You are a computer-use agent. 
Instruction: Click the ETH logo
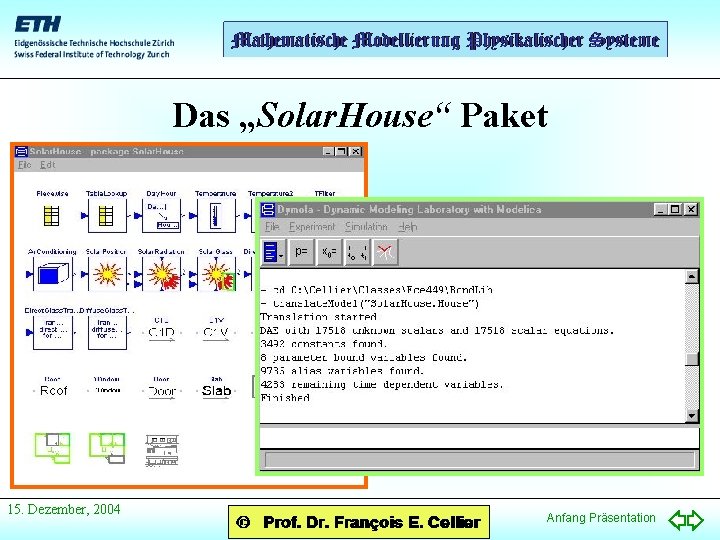(38, 24)
